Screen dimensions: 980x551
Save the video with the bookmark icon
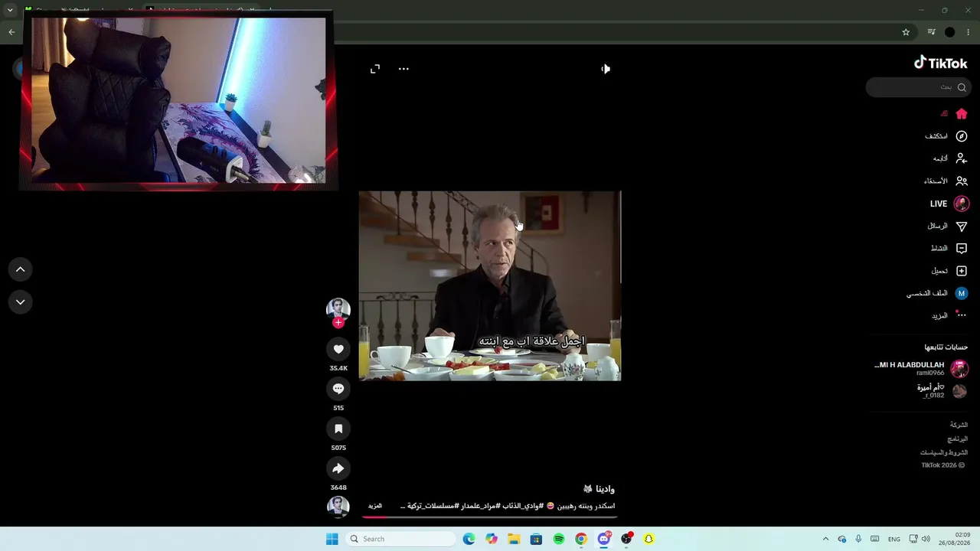point(338,429)
